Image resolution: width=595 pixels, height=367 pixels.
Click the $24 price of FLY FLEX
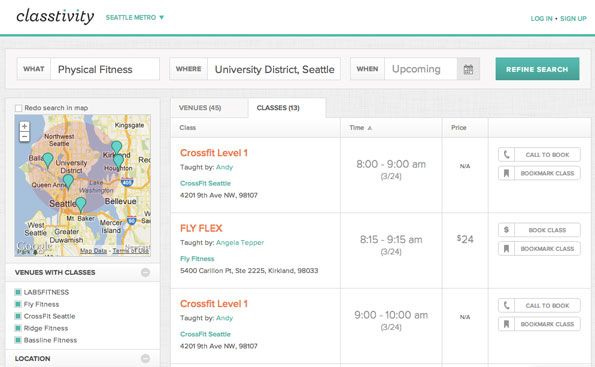pyautogui.click(x=465, y=239)
